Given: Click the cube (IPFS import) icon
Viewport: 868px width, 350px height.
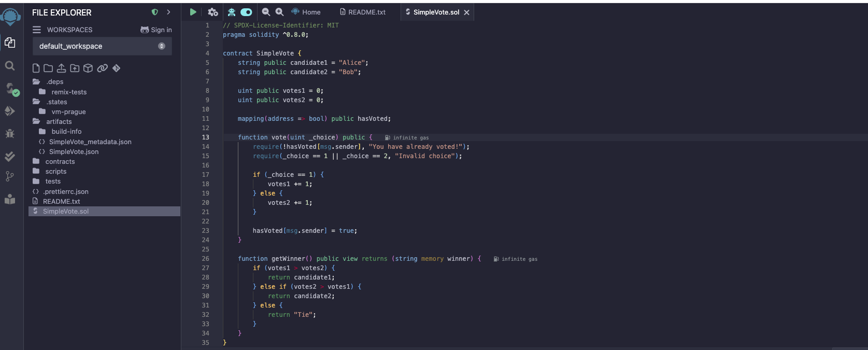Looking at the screenshot, I should tap(88, 68).
